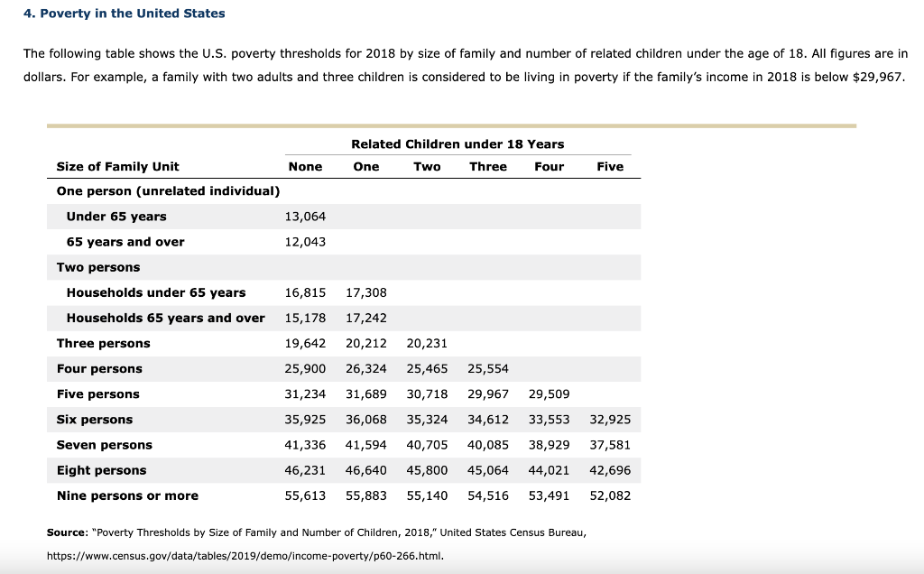
Task: Click the 'Nine persons or more' row label
Action: coord(127,495)
